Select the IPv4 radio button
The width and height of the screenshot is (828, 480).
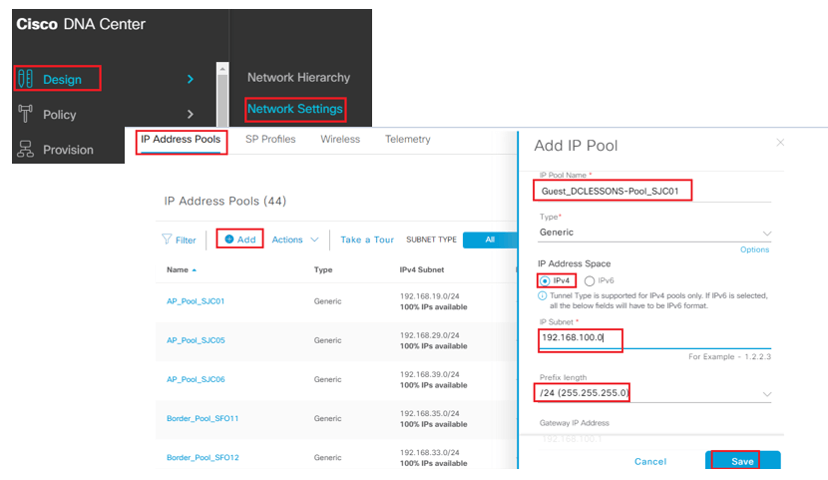click(545, 281)
